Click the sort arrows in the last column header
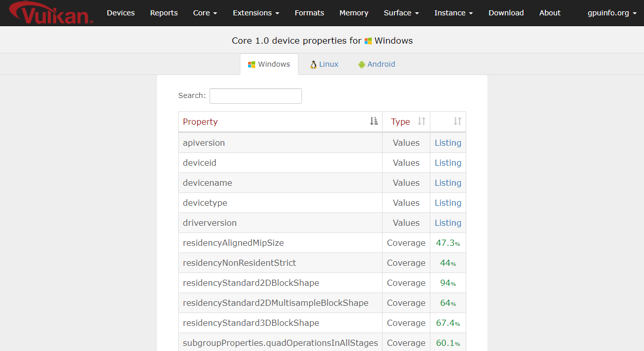Image resolution: width=644 pixels, height=351 pixels. (458, 122)
